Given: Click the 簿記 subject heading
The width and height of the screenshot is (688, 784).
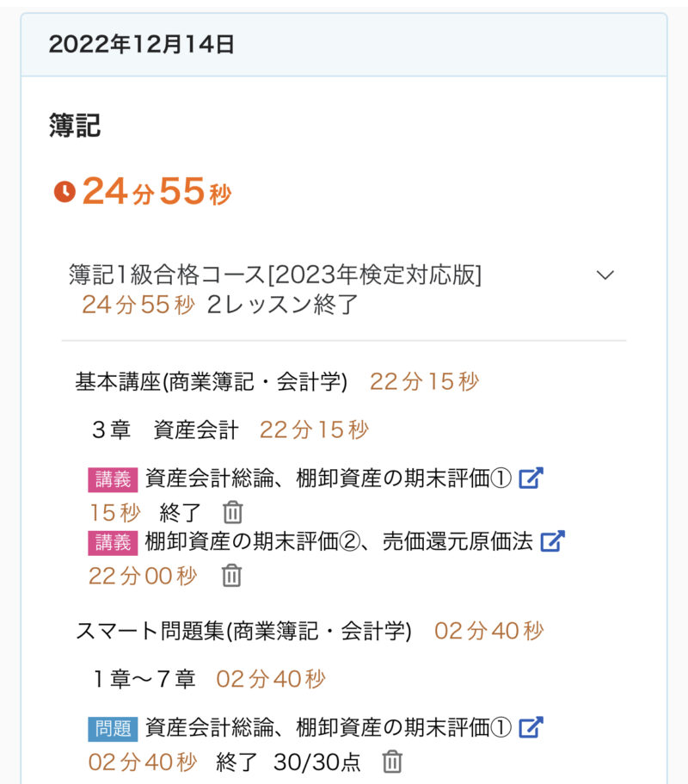Looking at the screenshot, I should click(x=75, y=126).
